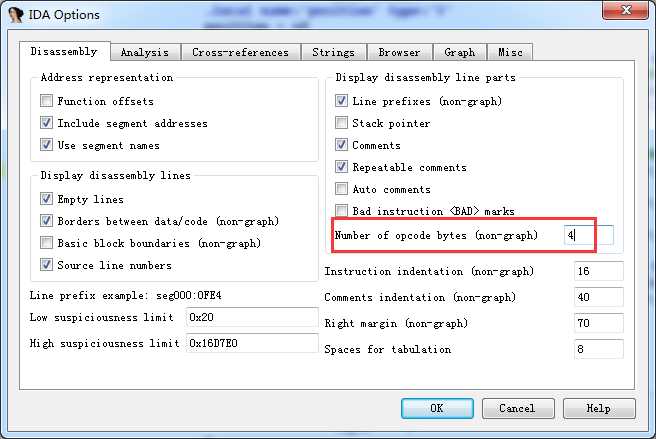Focus the High suspiciousness limit field
The height and width of the screenshot is (439, 656).
coord(252,343)
